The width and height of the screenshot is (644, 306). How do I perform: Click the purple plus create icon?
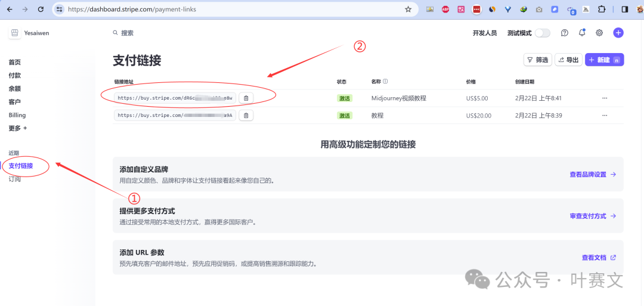tap(618, 33)
